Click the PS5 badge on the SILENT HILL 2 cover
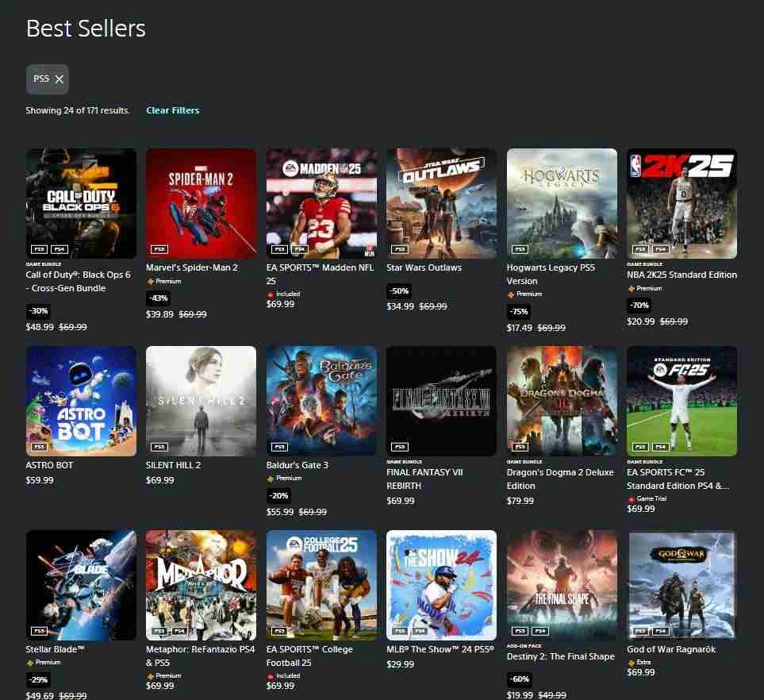 coord(159,447)
